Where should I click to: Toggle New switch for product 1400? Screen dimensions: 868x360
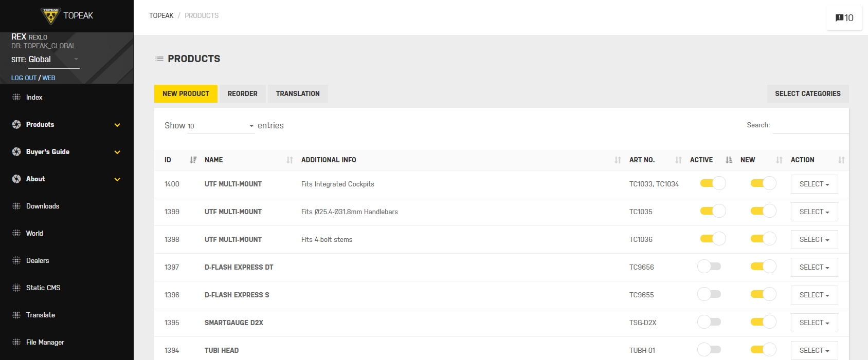point(763,183)
